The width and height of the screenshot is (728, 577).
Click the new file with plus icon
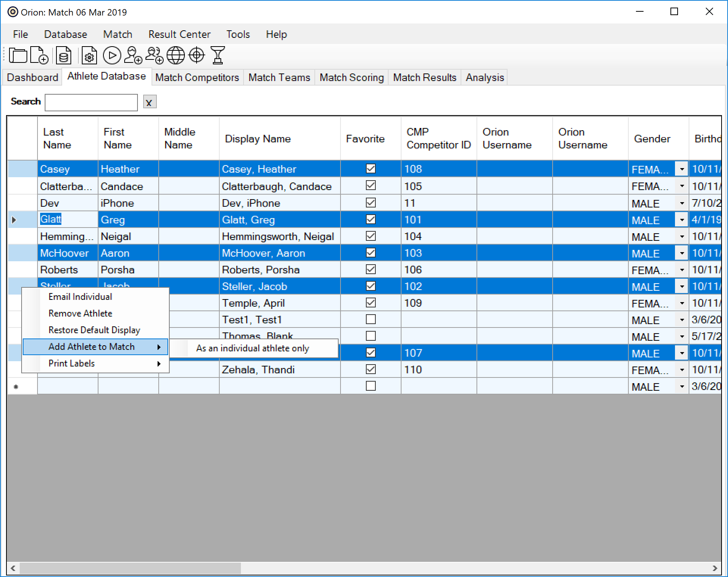(39, 56)
